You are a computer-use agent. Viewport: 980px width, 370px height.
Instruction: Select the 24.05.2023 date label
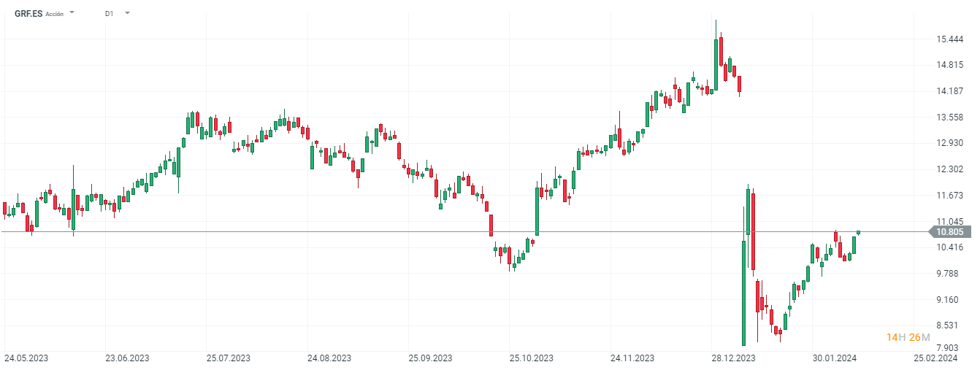coord(26,358)
